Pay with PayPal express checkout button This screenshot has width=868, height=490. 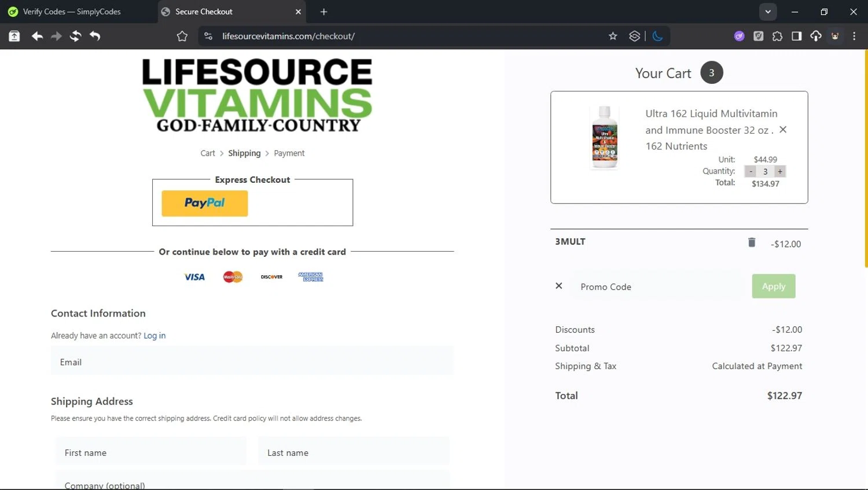click(205, 203)
